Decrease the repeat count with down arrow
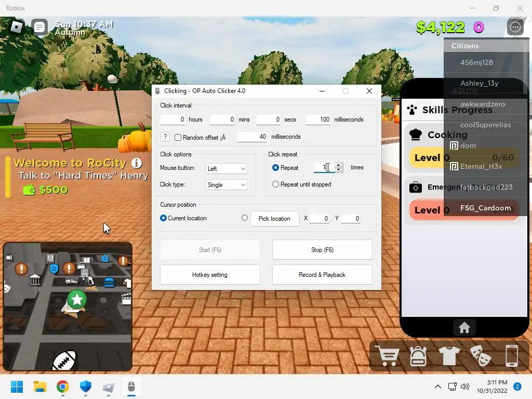Viewport: 532px width, 399px height. [x=338, y=170]
